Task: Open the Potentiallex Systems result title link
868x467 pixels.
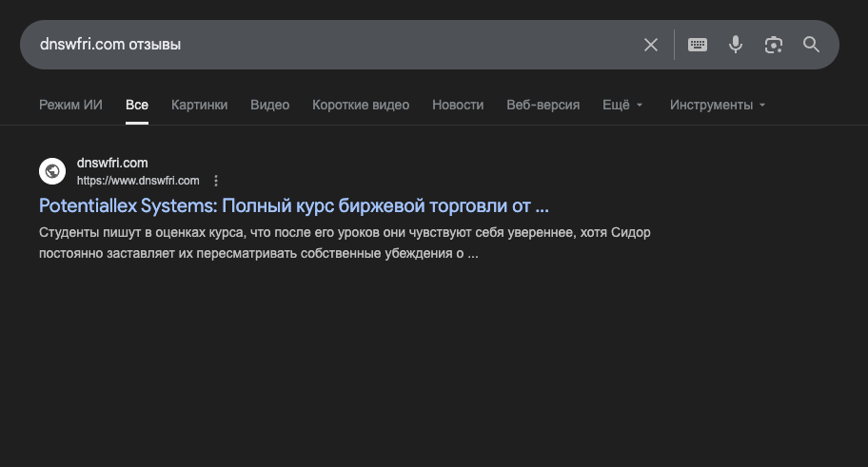Action: pyautogui.click(x=294, y=205)
